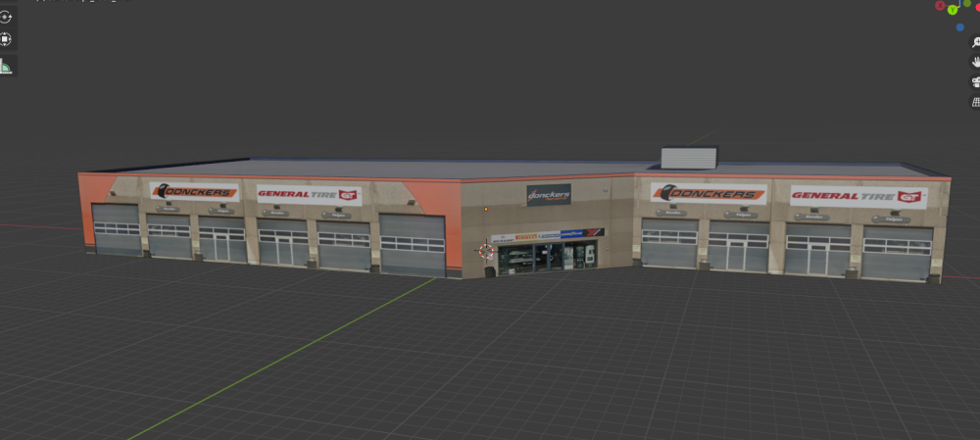The height and width of the screenshot is (440, 980).
Task: Click the orange origin dot on wall
Action: click(484, 209)
